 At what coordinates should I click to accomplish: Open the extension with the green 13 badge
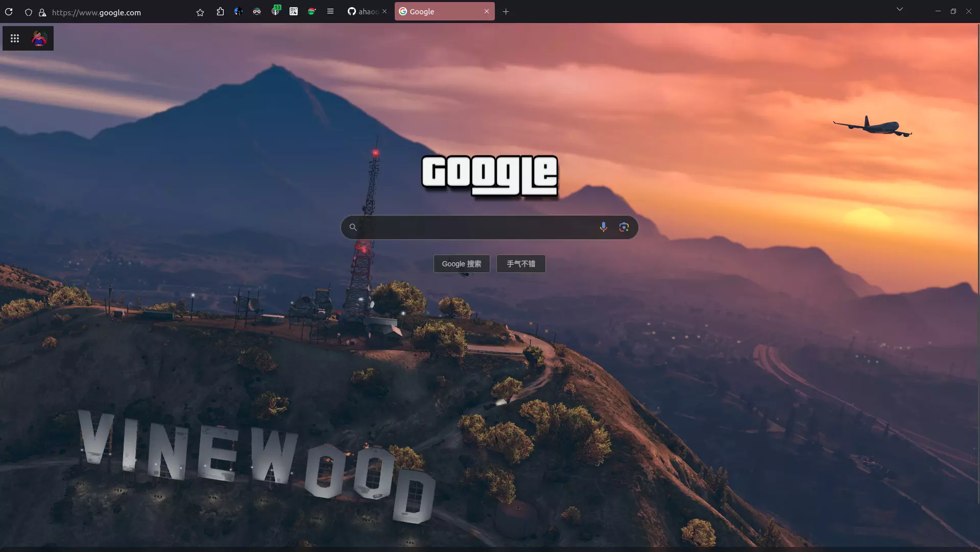pyautogui.click(x=276, y=11)
